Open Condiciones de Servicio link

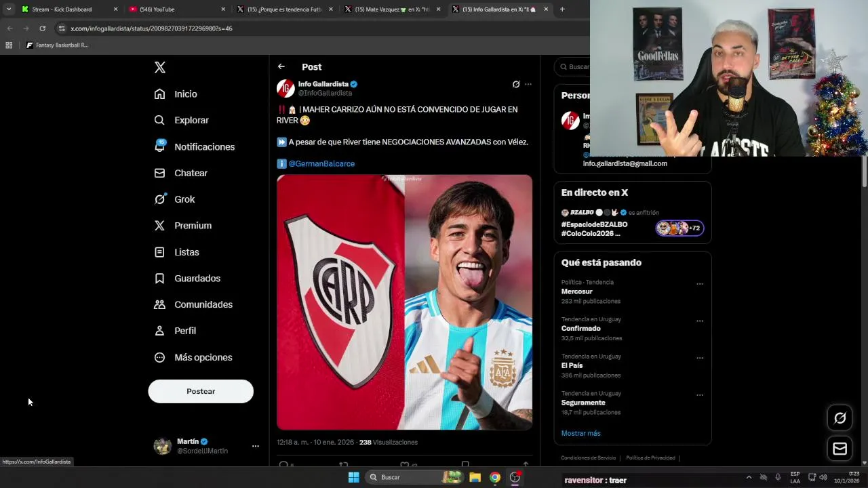coord(589,458)
